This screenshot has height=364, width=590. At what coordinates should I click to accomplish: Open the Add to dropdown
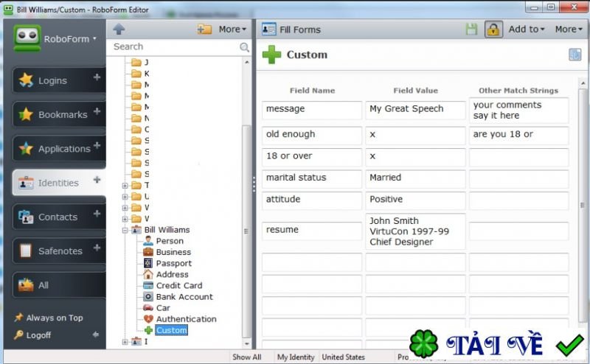(x=526, y=29)
